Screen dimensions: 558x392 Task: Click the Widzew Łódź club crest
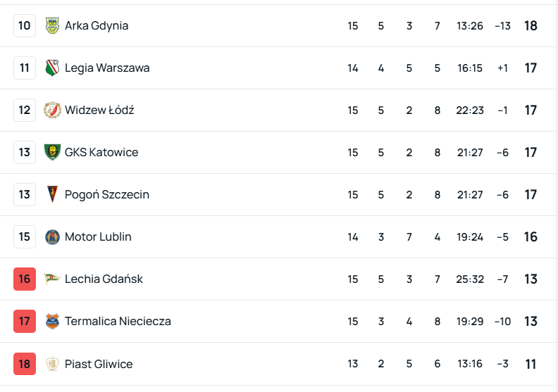[x=52, y=110]
